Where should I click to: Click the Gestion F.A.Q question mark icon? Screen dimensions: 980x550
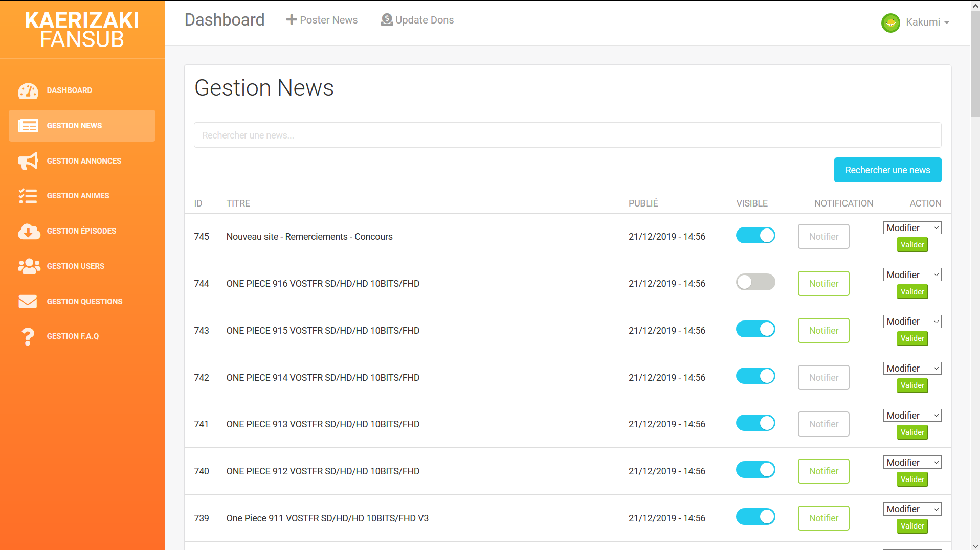[x=28, y=337]
